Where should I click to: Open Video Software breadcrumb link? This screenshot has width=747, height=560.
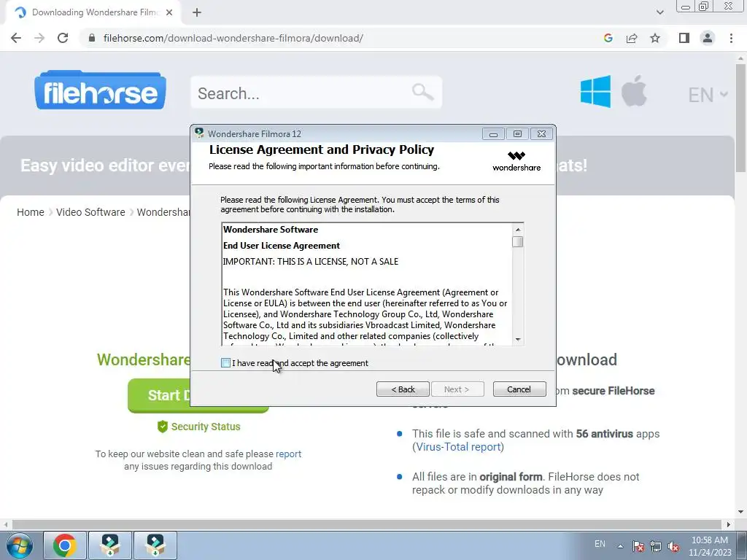pyautogui.click(x=90, y=212)
